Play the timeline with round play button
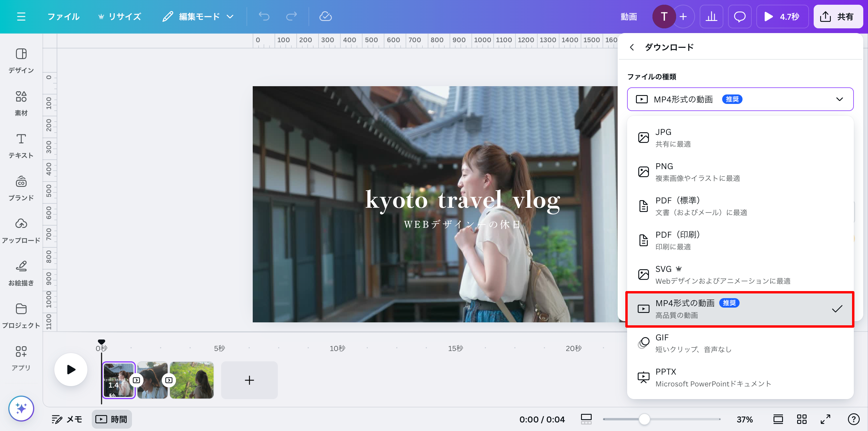The height and width of the screenshot is (431, 868). point(71,369)
